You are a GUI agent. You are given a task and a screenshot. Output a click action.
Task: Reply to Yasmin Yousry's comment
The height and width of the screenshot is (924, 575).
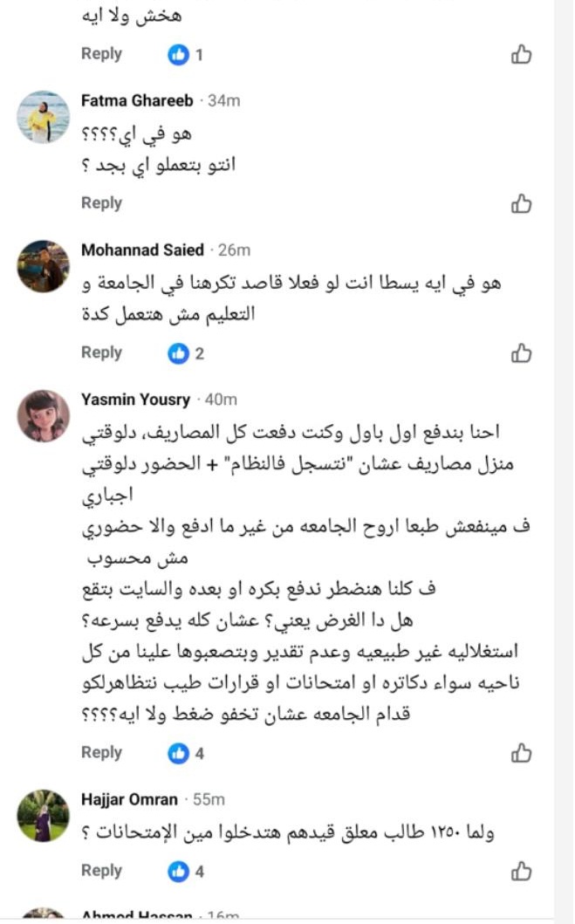point(101,752)
